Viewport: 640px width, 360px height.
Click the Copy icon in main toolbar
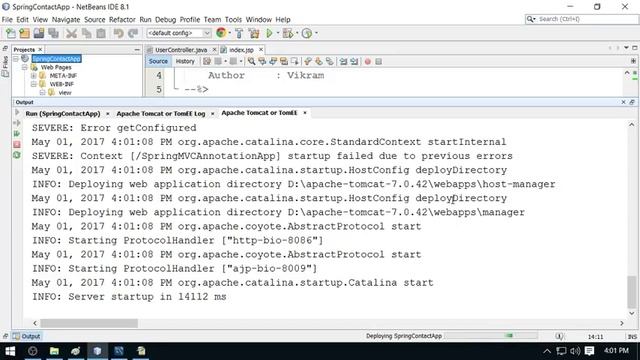[87, 33]
